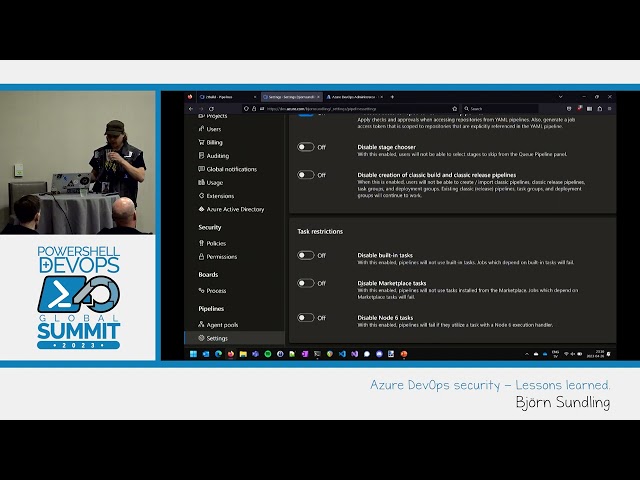Screen dimensions: 640x480
Task: Click the Billing cart icon
Action: coord(201,142)
